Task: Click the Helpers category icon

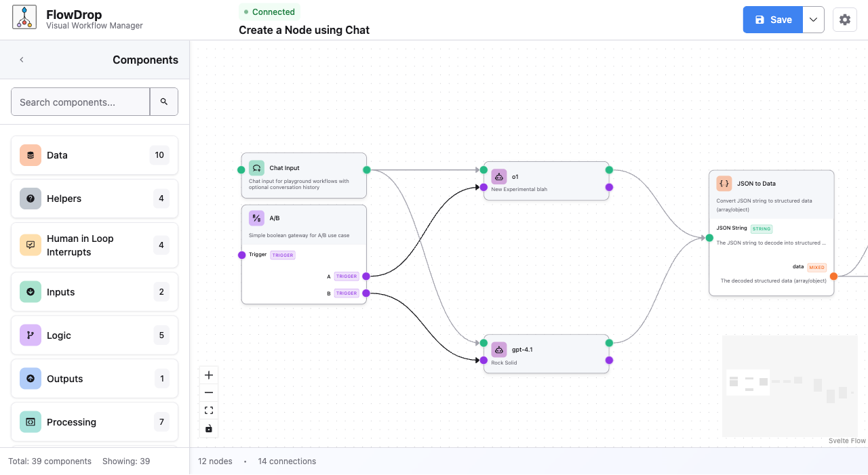Action: [30, 198]
